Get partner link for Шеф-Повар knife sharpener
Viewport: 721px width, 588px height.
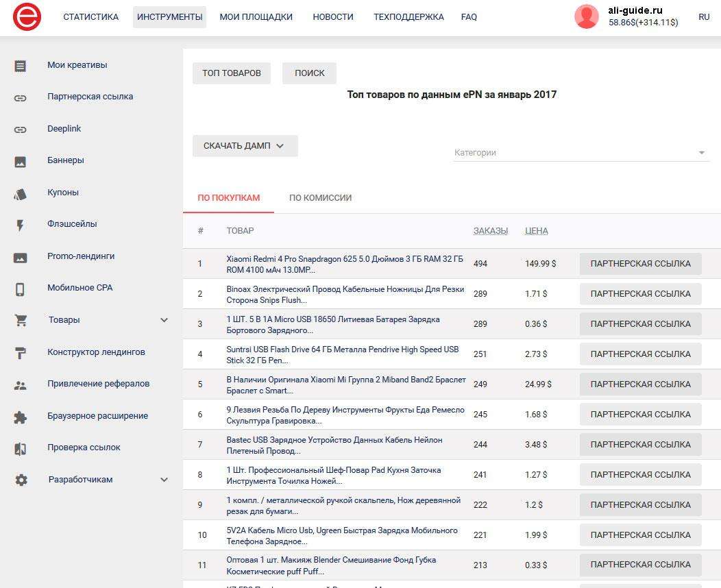click(x=641, y=475)
